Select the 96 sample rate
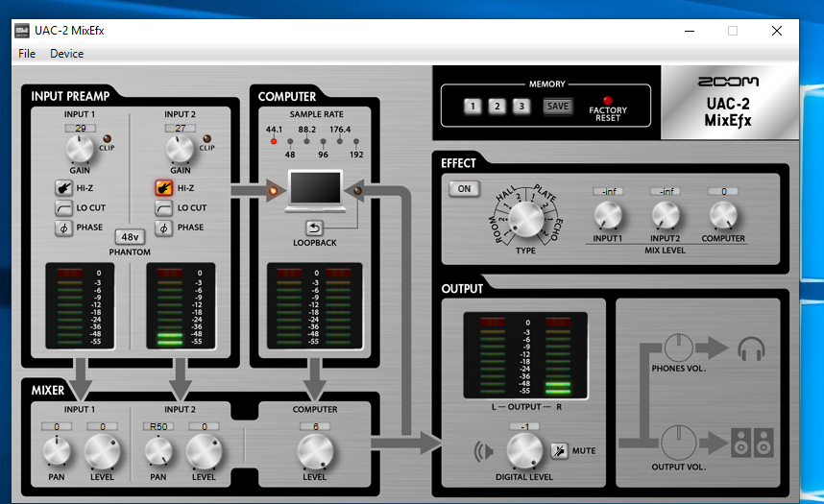 pyautogui.click(x=324, y=141)
